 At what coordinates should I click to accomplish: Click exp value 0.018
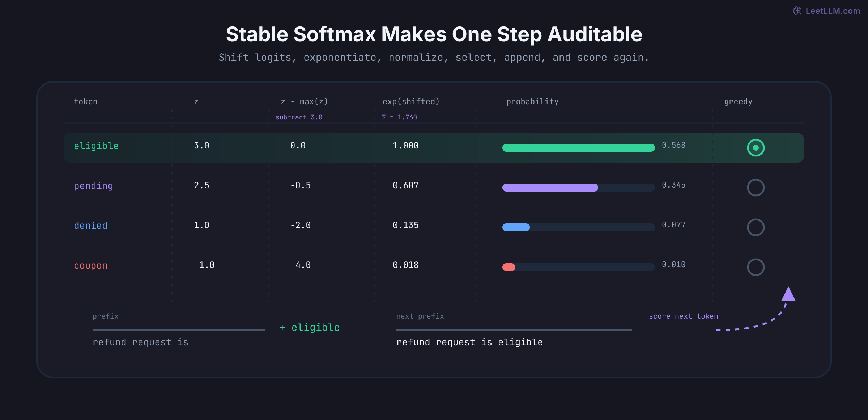(405, 265)
